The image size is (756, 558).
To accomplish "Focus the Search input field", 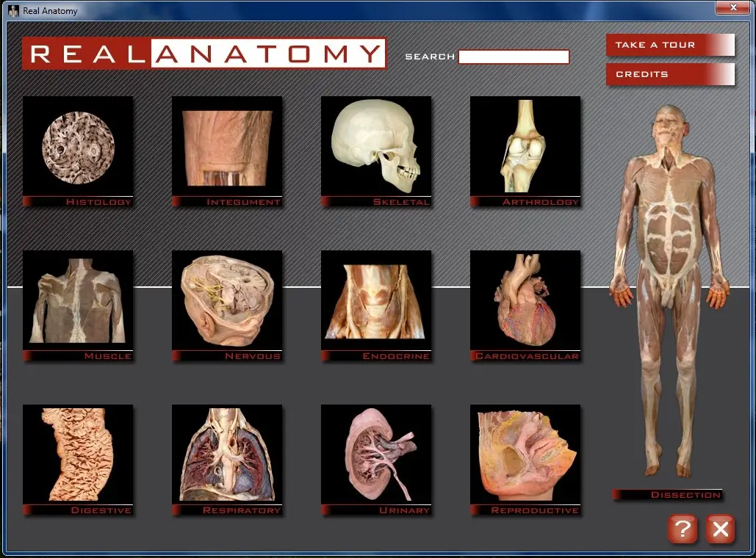I will tap(514, 57).
